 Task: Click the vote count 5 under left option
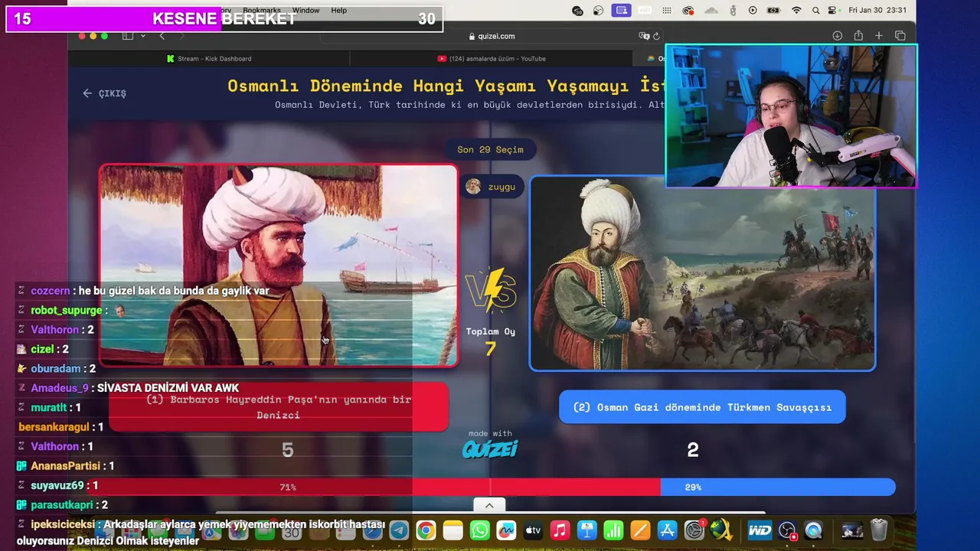click(288, 450)
